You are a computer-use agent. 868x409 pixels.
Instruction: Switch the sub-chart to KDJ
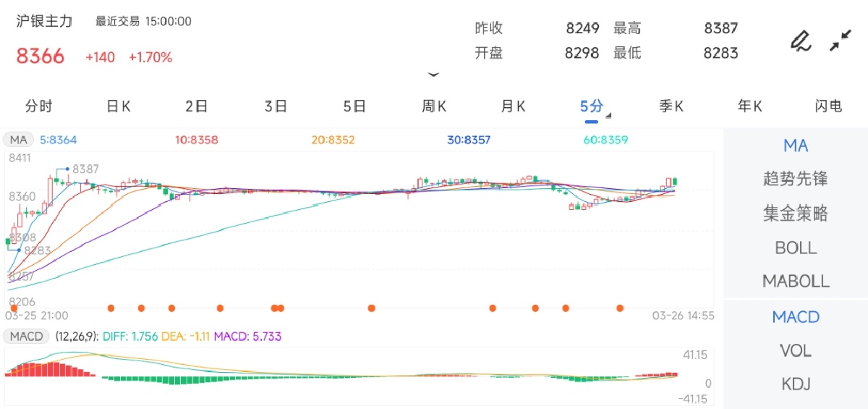pyautogui.click(x=796, y=384)
